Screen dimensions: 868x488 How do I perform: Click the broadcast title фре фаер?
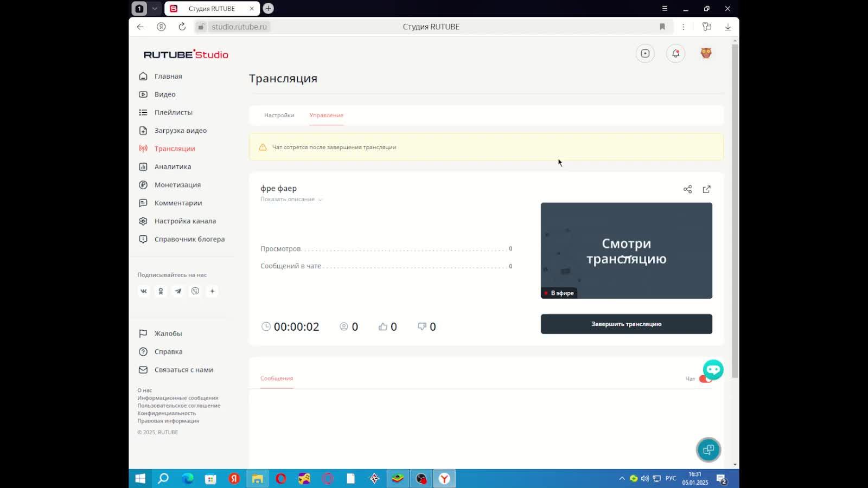(x=278, y=189)
